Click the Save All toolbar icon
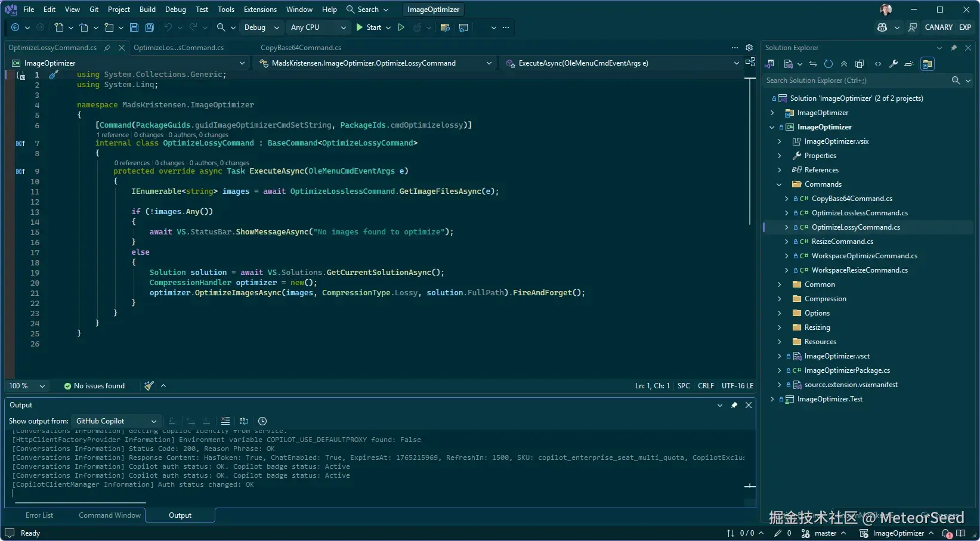 (x=149, y=27)
